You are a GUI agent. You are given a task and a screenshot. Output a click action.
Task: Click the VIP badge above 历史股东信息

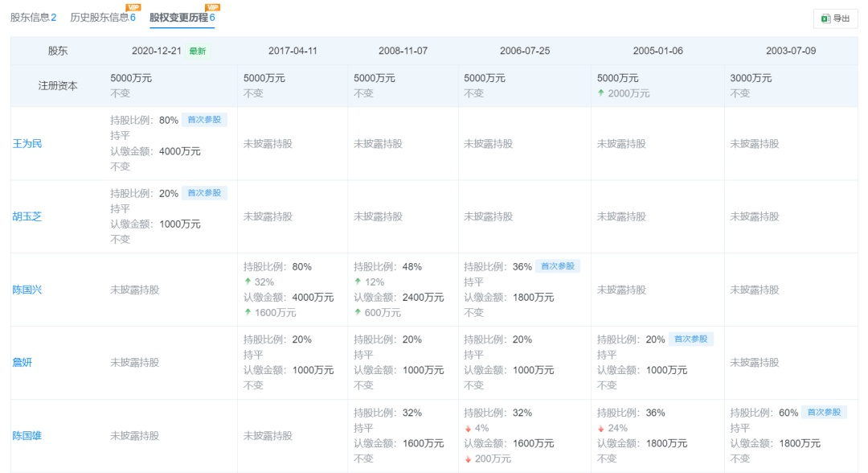(x=133, y=7)
